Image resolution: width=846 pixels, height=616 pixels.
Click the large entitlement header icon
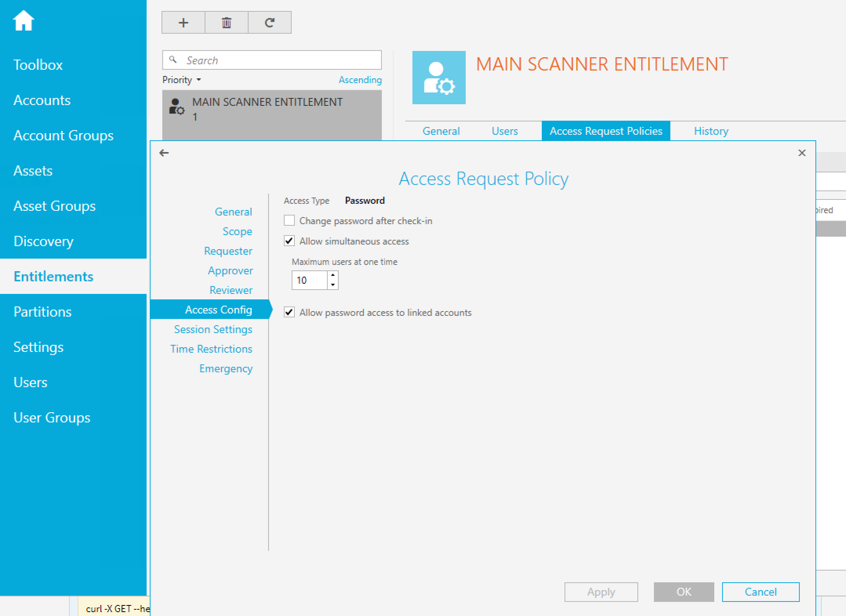pos(439,78)
